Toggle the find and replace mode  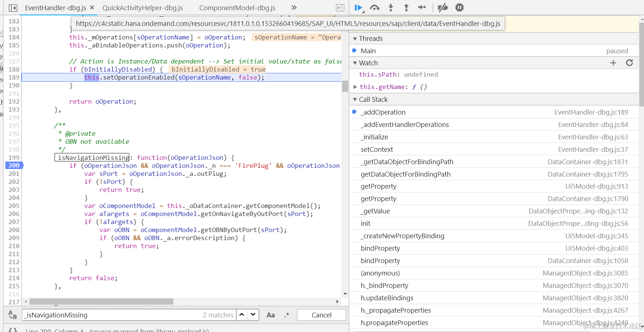coord(12,314)
